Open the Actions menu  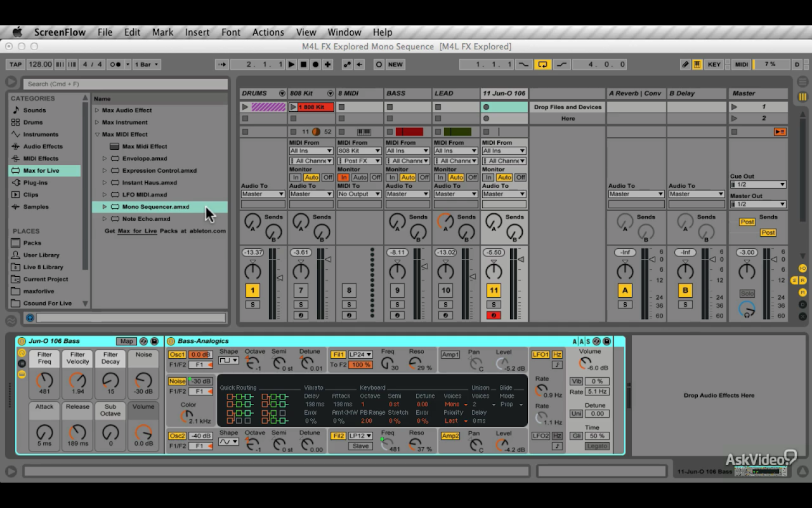coord(268,32)
